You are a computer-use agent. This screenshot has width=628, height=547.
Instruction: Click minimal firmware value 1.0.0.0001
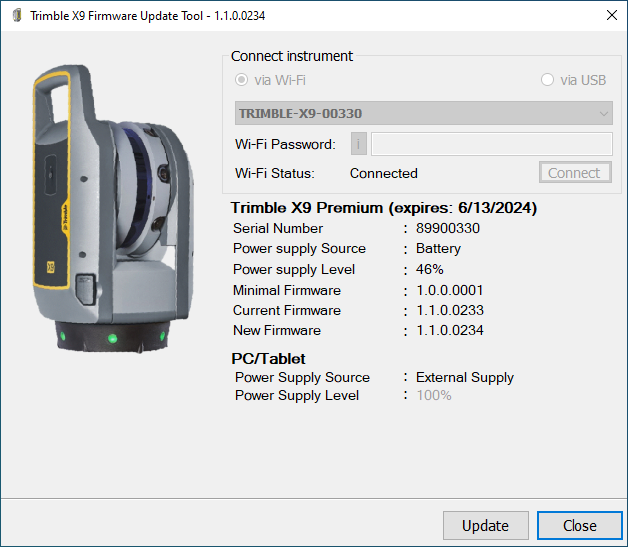pyautogui.click(x=450, y=290)
